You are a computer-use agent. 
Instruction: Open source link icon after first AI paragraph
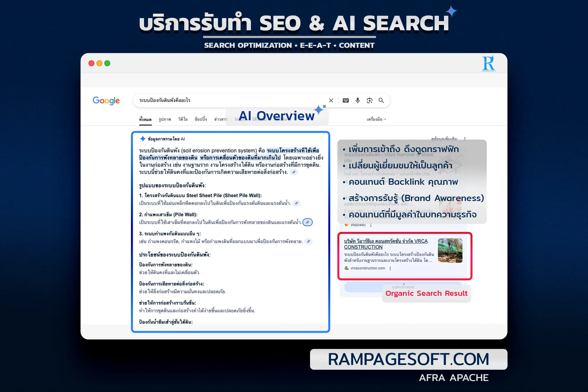click(x=294, y=172)
